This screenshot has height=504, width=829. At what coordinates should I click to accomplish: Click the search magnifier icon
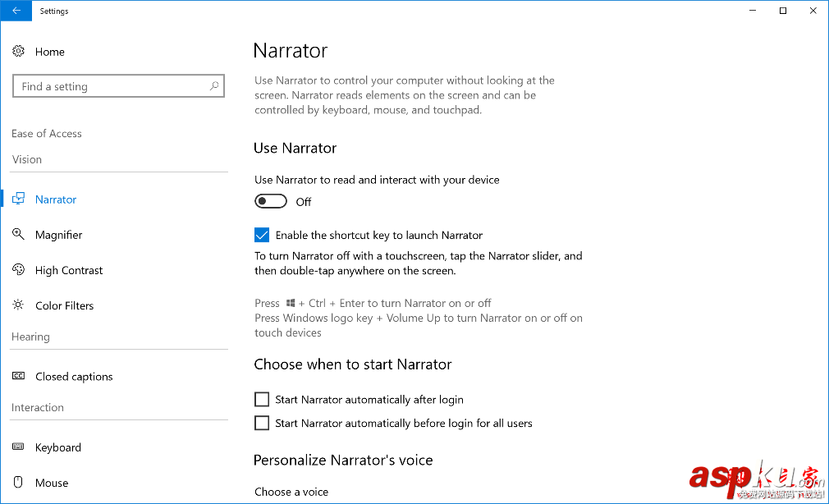point(214,85)
